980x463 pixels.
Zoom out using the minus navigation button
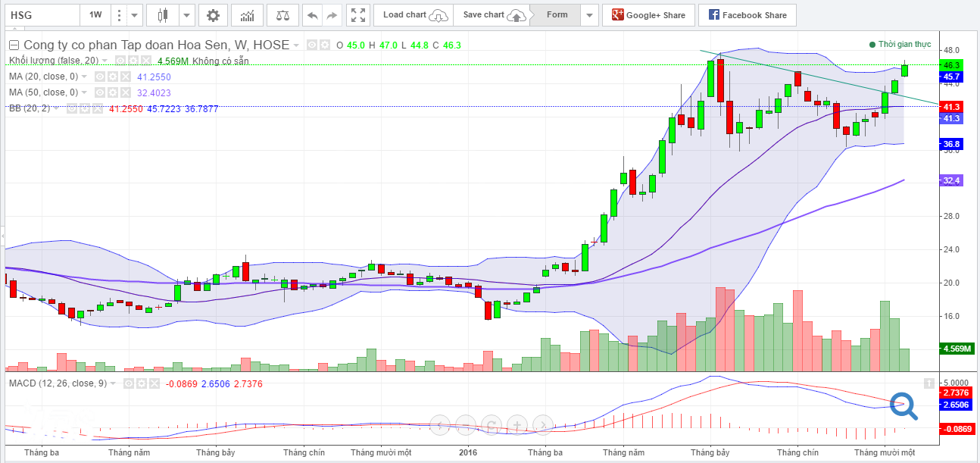pyautogui.click(x=466, y=424)
